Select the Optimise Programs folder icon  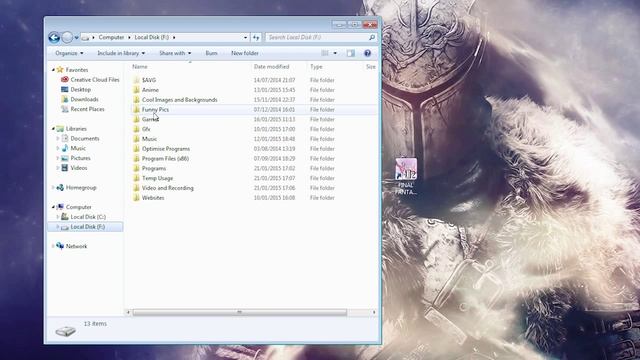136,149
